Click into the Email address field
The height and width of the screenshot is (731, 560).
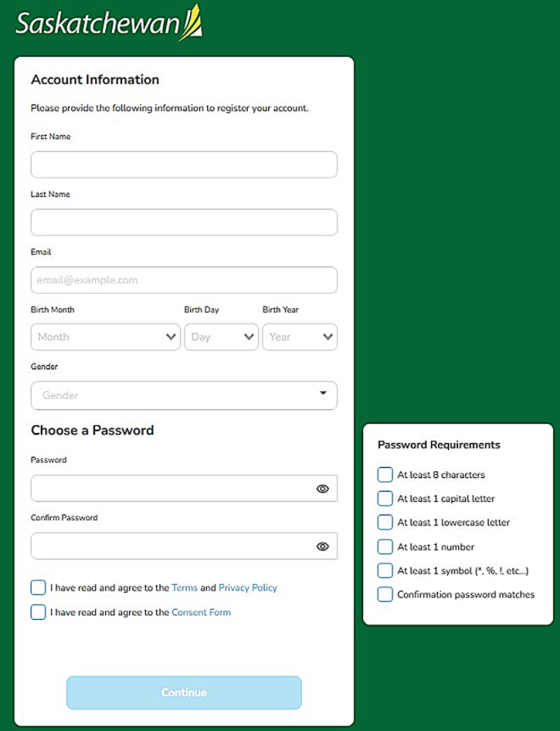[183, 280]
